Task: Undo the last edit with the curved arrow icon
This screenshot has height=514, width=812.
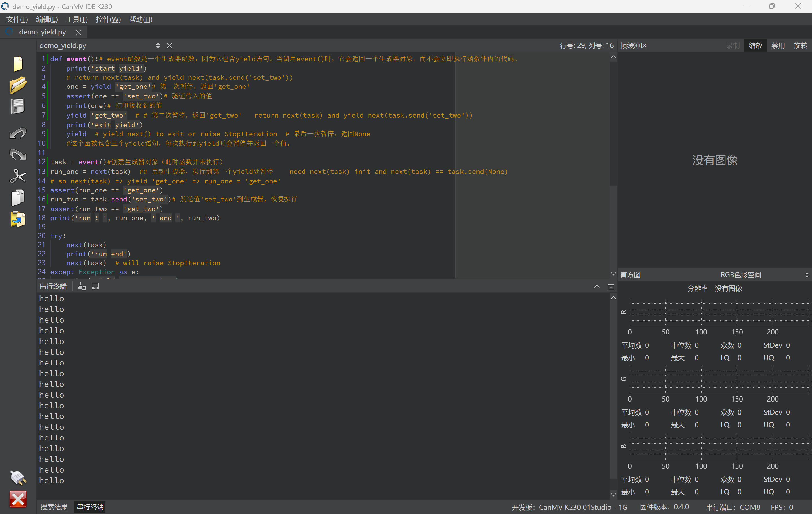Action: (18, 134)
